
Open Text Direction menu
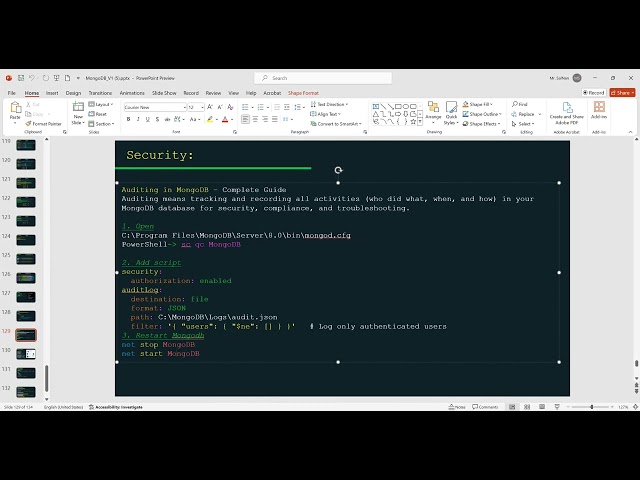point(329,104)
